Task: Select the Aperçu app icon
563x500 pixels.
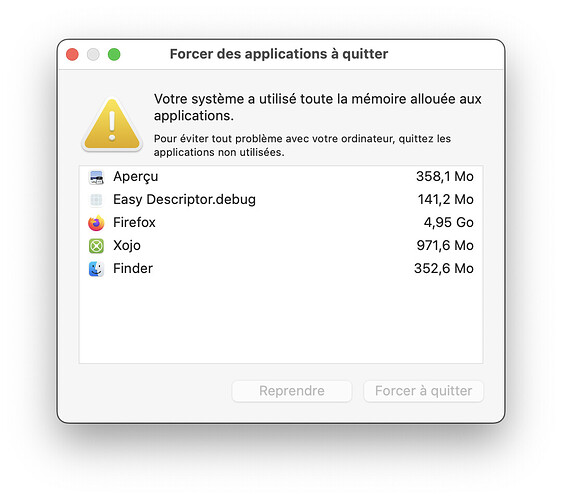Action: tap(96, 177)
